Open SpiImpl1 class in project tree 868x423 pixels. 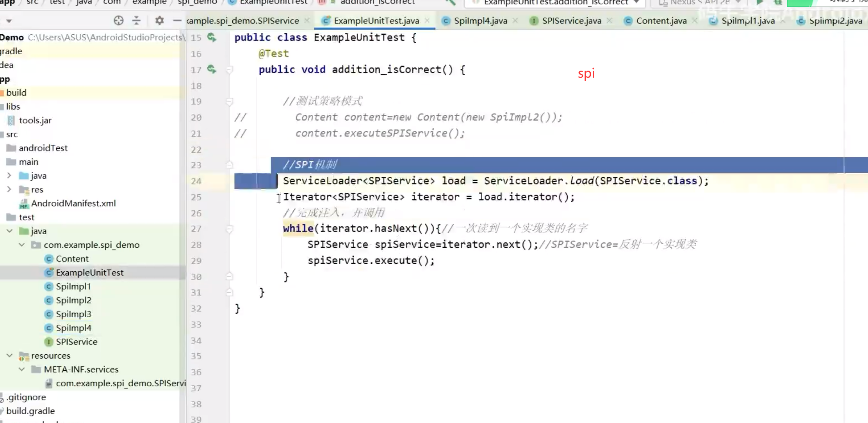point(73,286)
